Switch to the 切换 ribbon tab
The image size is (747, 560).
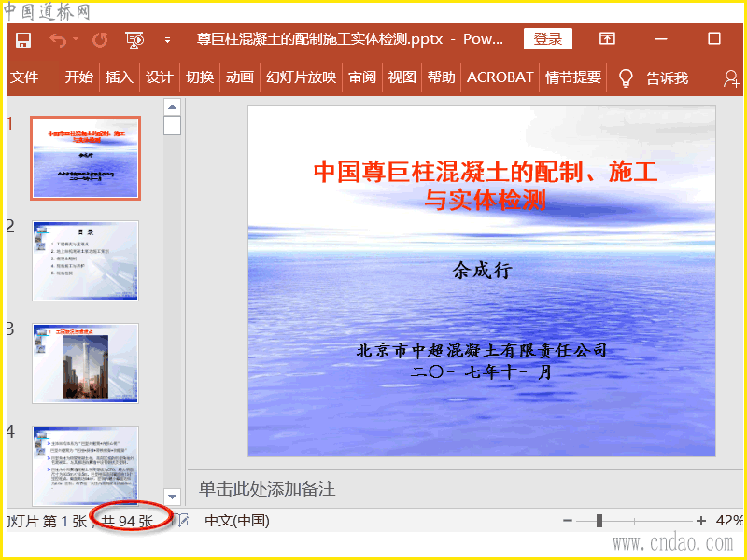pos(200,77)
